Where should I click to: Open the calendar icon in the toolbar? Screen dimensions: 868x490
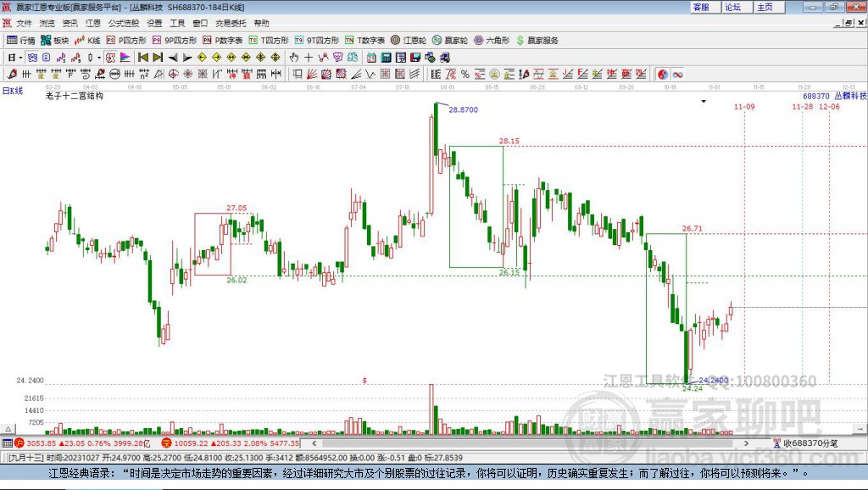(x=371, y=58)
